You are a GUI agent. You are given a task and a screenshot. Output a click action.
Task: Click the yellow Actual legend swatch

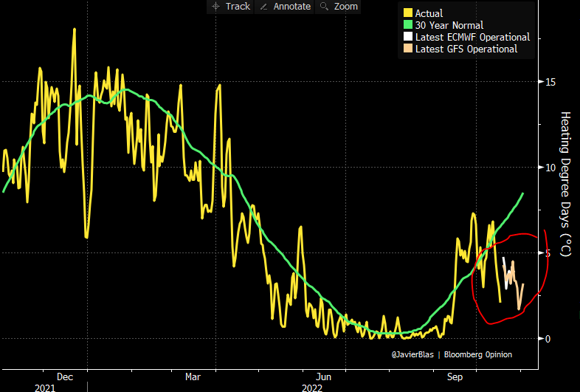408,13
